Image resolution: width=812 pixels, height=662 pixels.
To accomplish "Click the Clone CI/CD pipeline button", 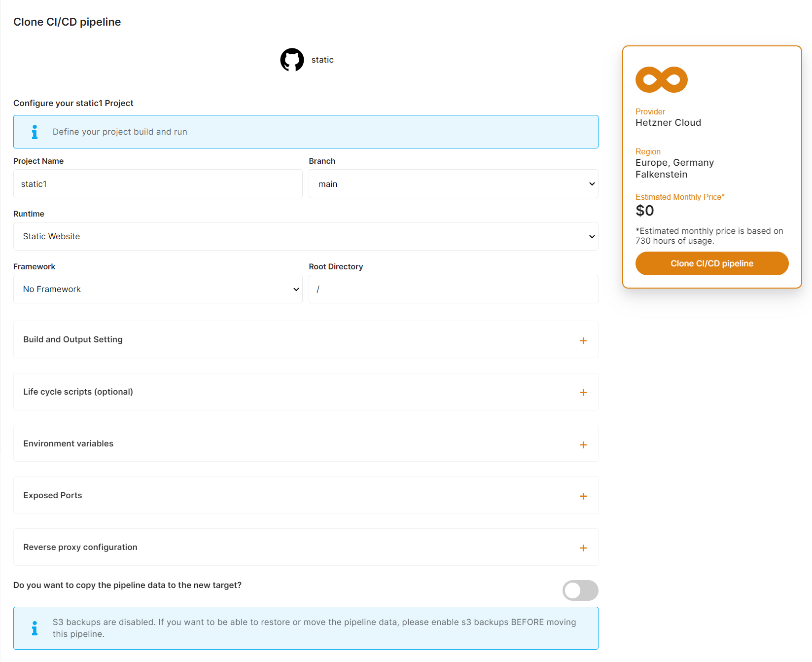I will coord(711,263).
